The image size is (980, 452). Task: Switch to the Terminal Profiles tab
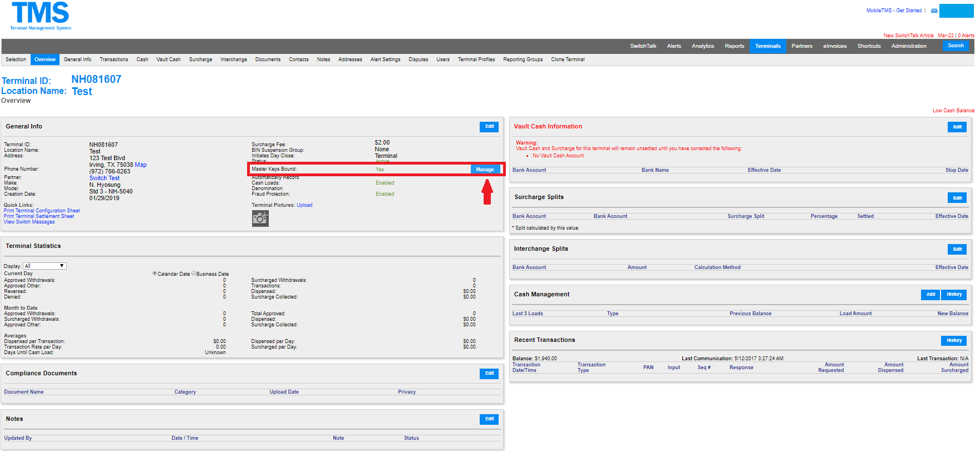tap(476, 59)
